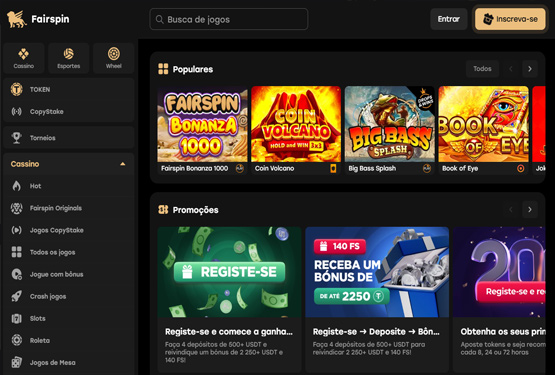The height and width of the screenshot is (375, 555).
Task: Show next Populares games with right arrow
Action: [x=530, y=69]
